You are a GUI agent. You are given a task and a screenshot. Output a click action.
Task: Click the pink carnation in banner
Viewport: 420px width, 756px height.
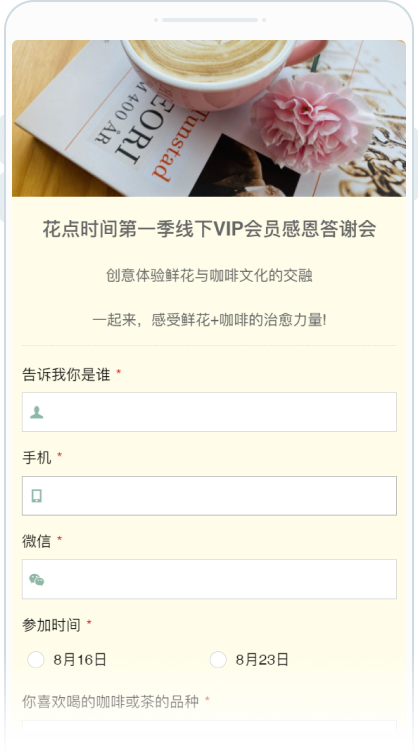pyautogui.click(x=312, y=123)
